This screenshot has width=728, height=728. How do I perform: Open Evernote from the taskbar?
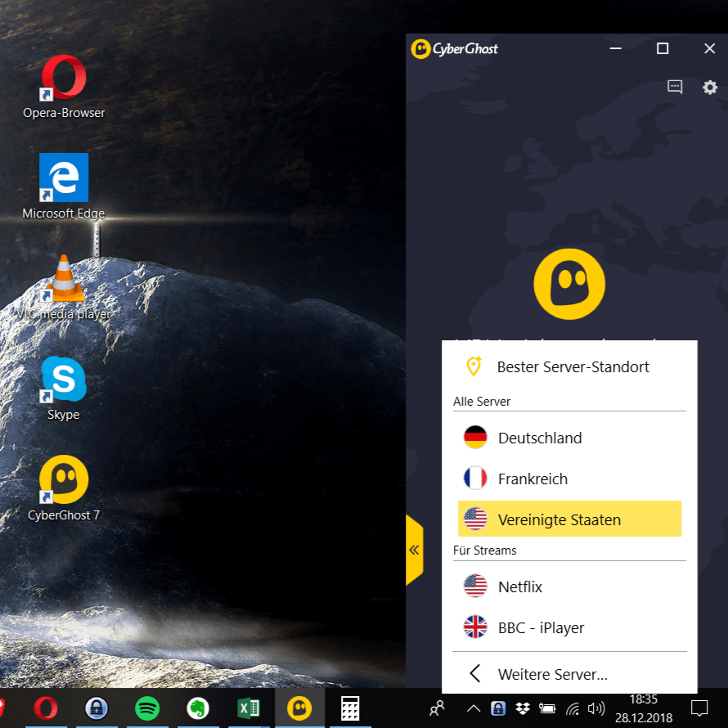pyautogui.click(x=198, y=709)
